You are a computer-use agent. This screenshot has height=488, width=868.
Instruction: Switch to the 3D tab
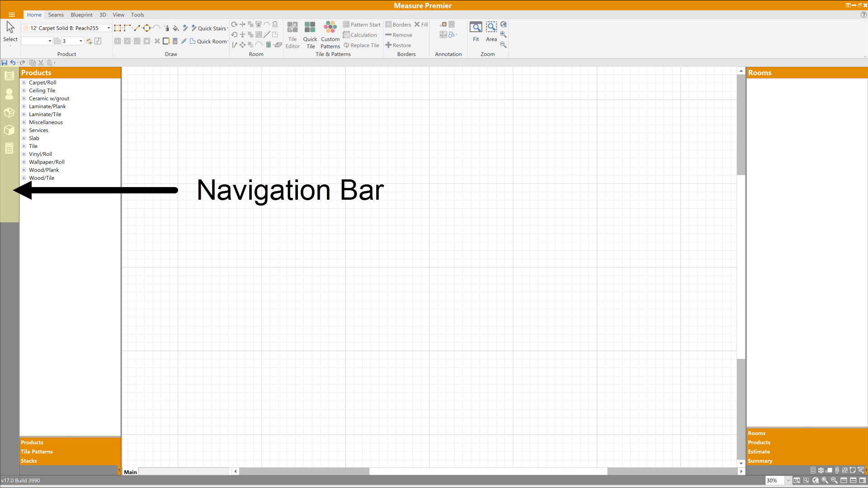pyautogui.click(x=103, y=15)
